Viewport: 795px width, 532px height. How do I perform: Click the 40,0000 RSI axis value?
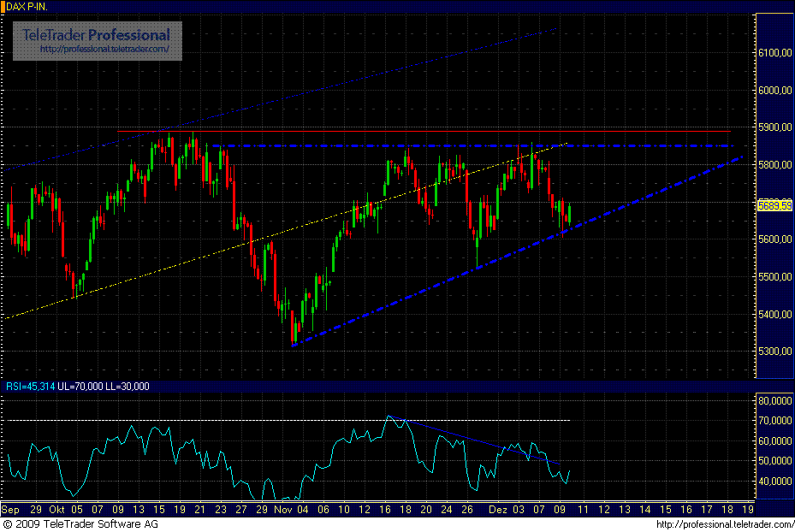click(775, 482)
